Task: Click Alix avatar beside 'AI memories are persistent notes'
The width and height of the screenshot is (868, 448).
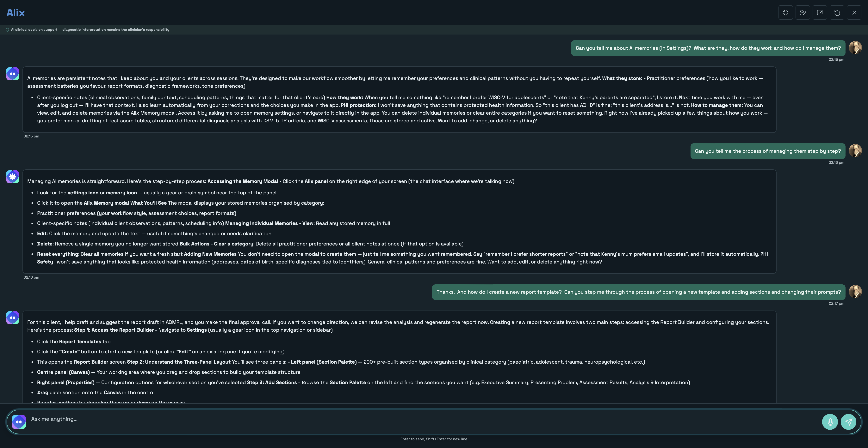Action: click(x=12, y=74)
